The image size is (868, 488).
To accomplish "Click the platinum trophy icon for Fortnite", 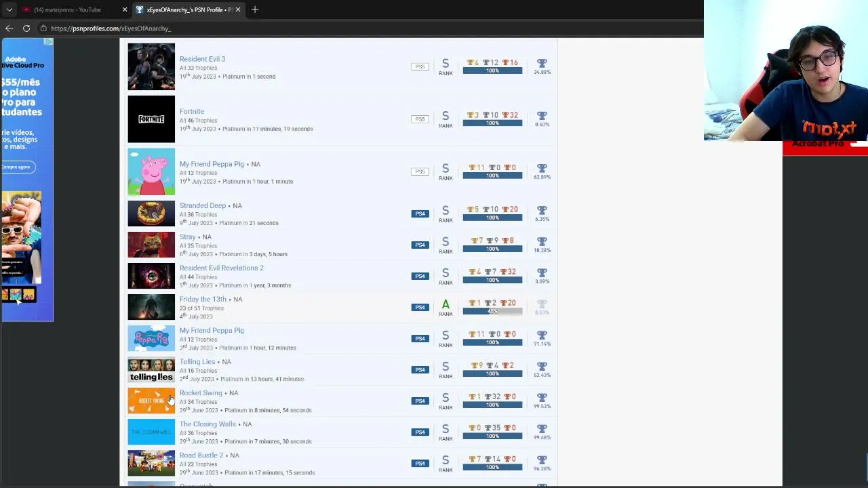I will (x=542, y=116).
